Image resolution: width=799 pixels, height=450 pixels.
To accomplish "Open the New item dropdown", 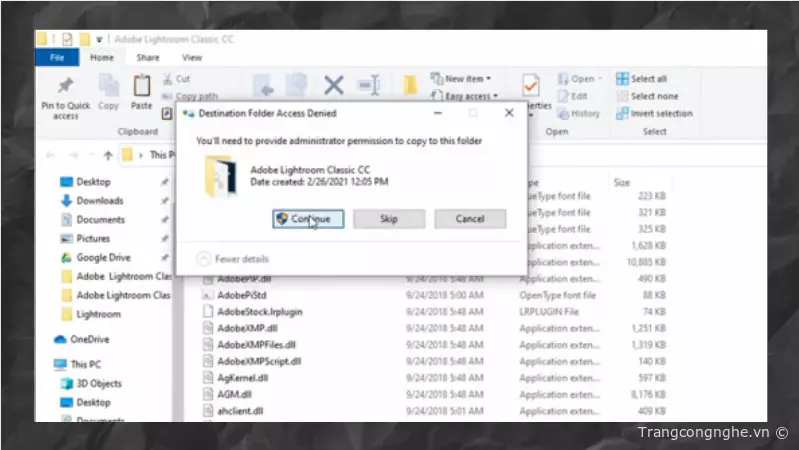I will pos(462,79).
